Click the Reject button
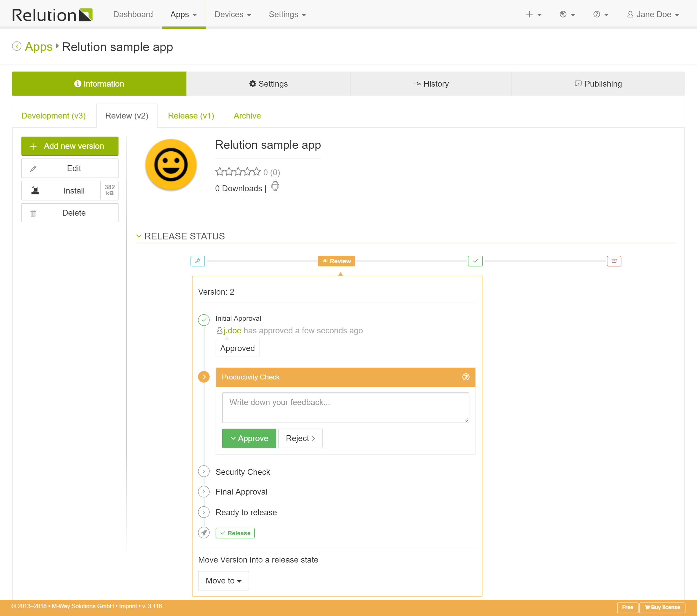 [x=300, y=438]
